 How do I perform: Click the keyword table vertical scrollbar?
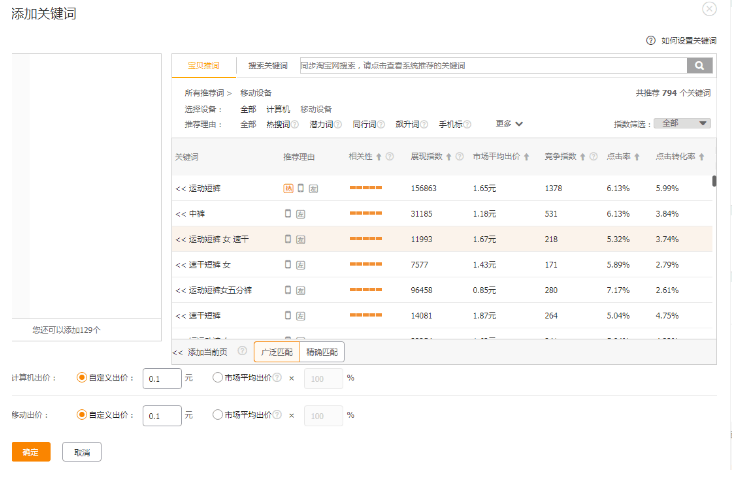click(713, 181)
